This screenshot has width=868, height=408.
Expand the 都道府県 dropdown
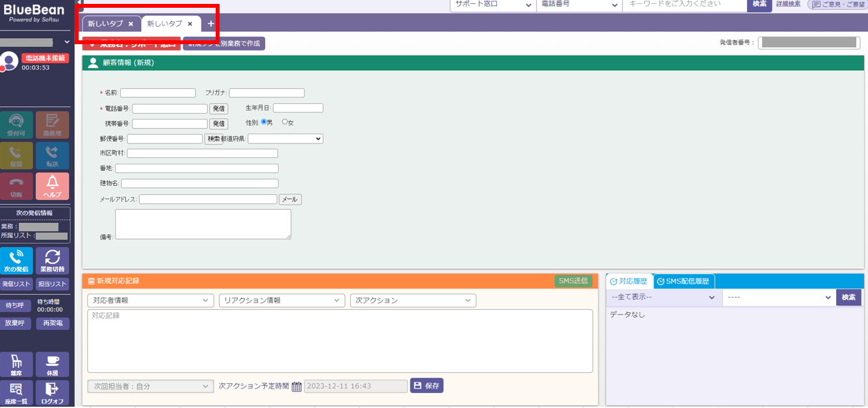tap(285, 138)
